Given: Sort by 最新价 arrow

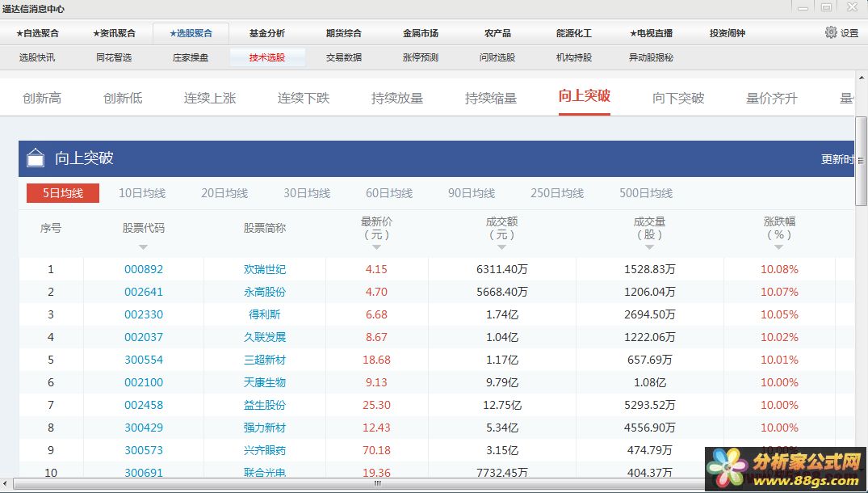Looking at the screenshot, I should coord(376,247).
